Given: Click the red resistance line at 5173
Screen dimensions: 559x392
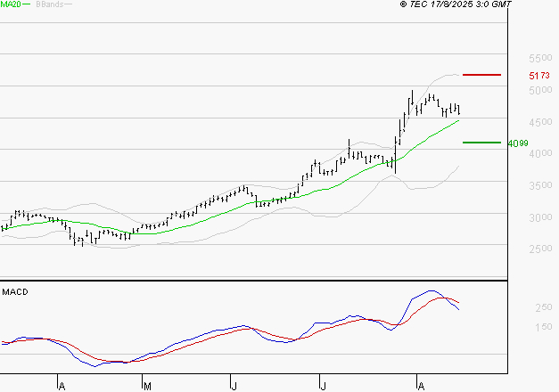Looking at the screenshot, I should (481, 75).
